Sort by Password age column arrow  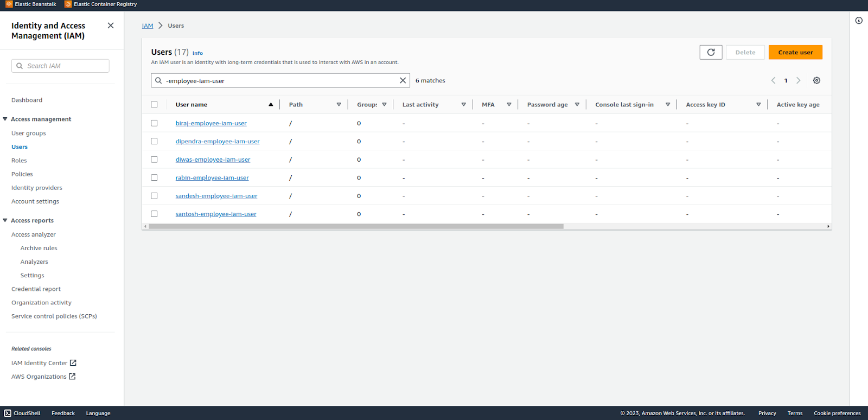click(x=577, y=104)
